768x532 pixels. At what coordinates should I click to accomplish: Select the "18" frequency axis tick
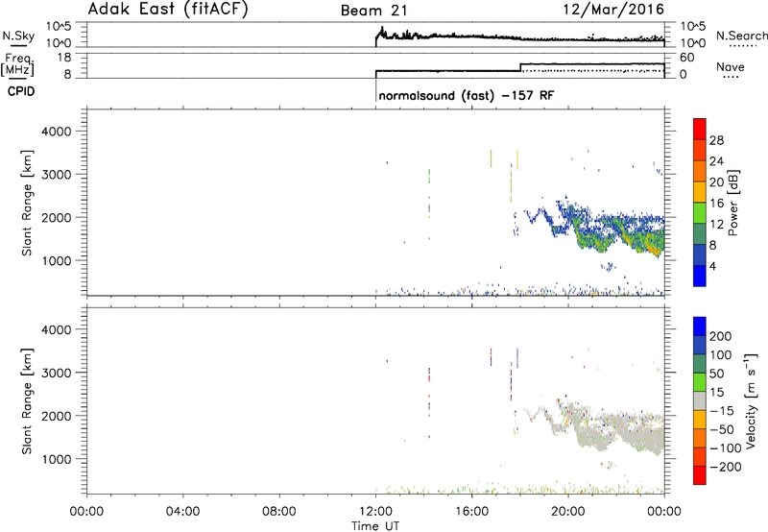(64, 58)
